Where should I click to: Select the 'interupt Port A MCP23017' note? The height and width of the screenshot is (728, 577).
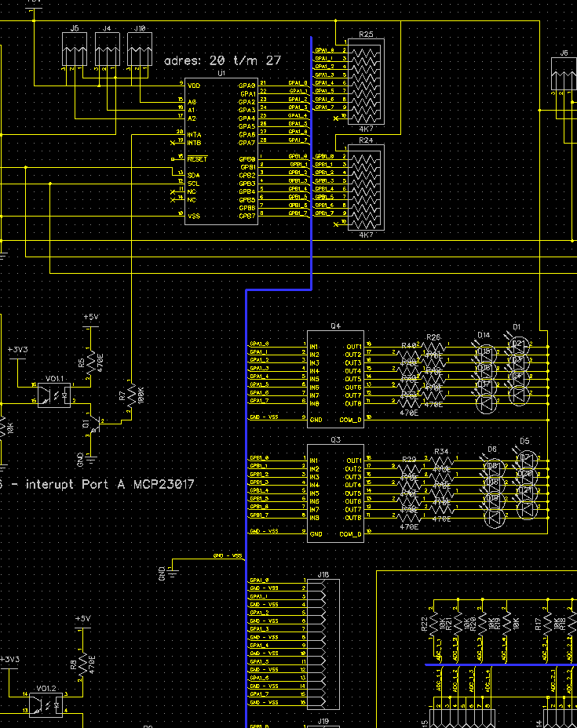point(110,485)
